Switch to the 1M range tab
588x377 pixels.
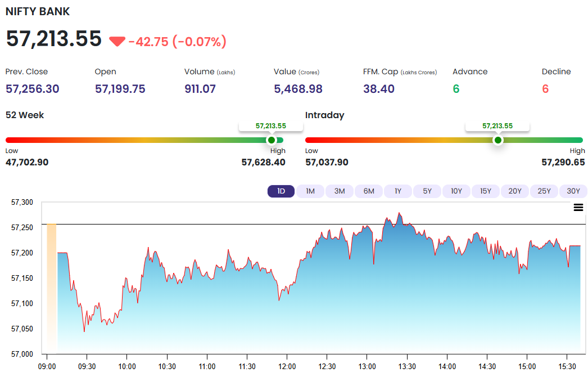[x=310, y=191]
